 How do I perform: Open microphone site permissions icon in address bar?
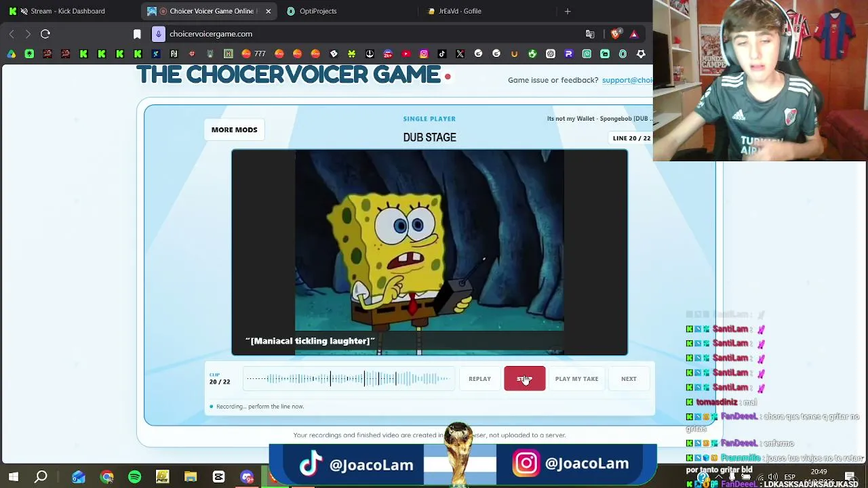pyautogui.click(x=159, y=34)
